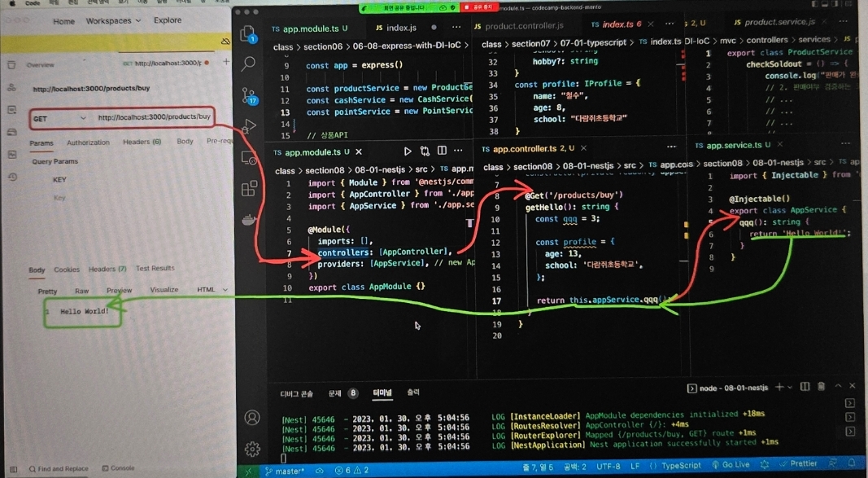Open more actions for app.module.ts lower editor
868x478 pixels.
(458, 151)
